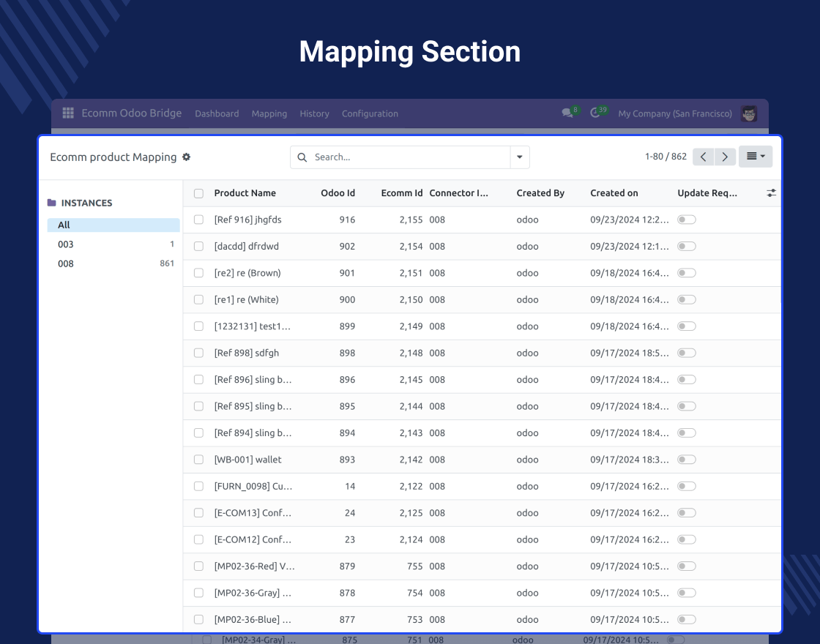
Task: Select the [re1] re (White) row checkbox
Action: 198,299
